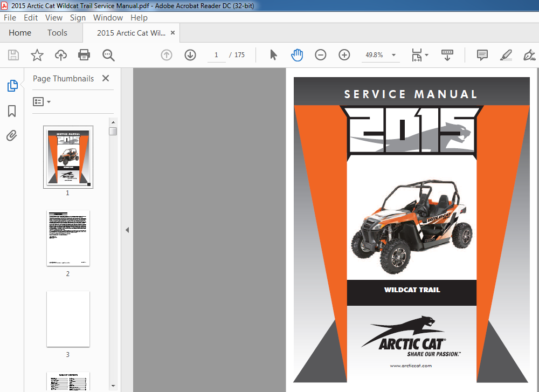Print the document with the printer icon
The width and height of the screenshot is (539, 392).
tap(84, 55)
